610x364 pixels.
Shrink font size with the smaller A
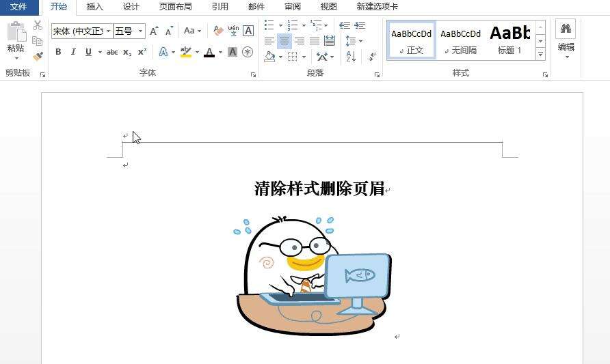(169, 31)
